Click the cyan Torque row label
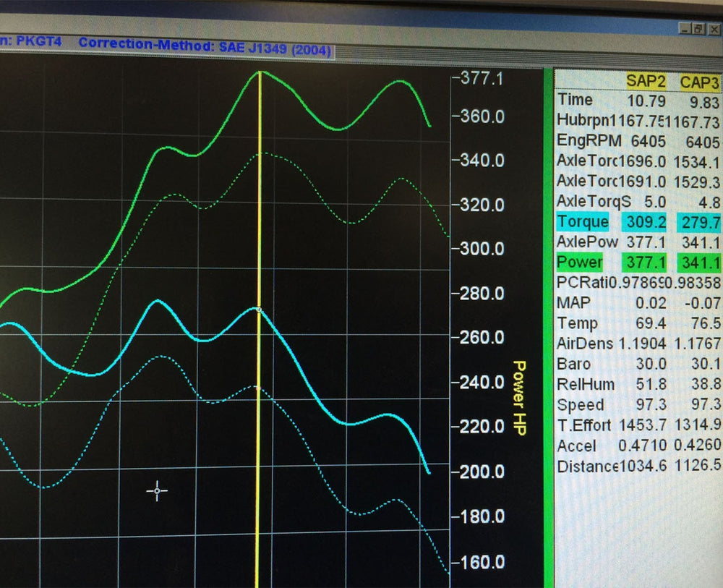Screen dimensions: 723x588 (x=583, y=221)
